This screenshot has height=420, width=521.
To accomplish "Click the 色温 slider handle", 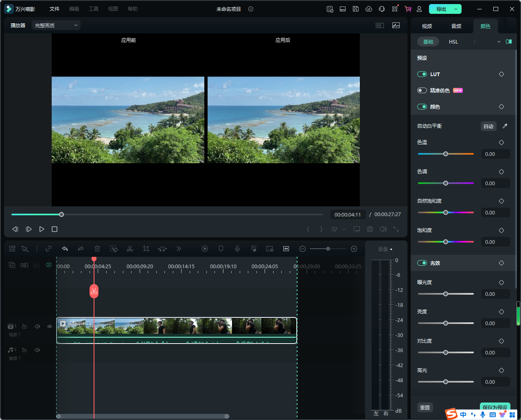I will (x=446, y=154).
